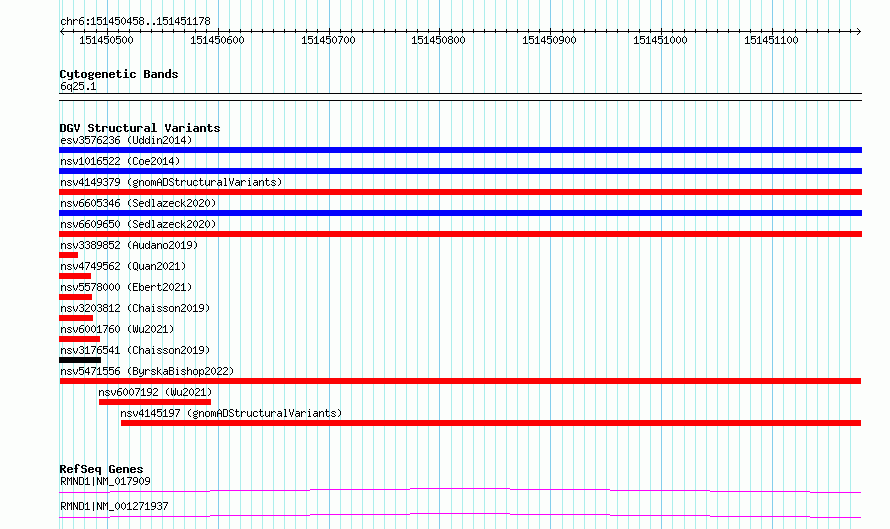Select the red bar under nsv3203812
This screenshot has width=890, height=529.
(76, 318)
